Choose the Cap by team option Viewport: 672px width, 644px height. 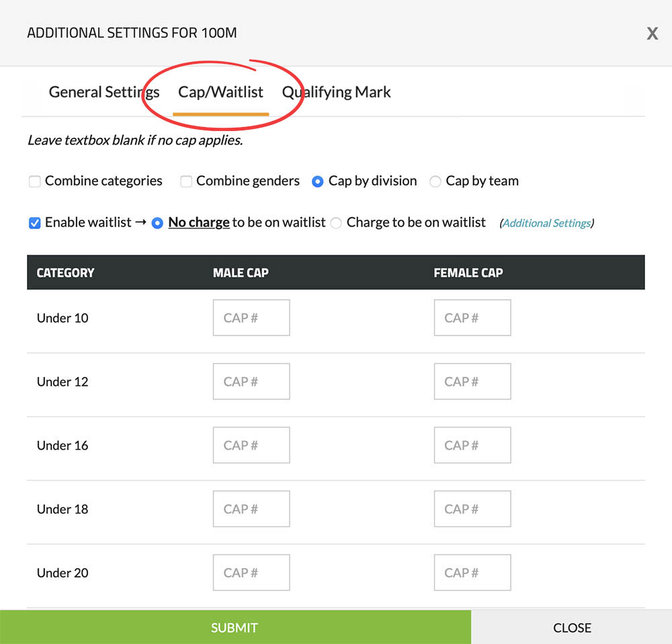point(435,182)
